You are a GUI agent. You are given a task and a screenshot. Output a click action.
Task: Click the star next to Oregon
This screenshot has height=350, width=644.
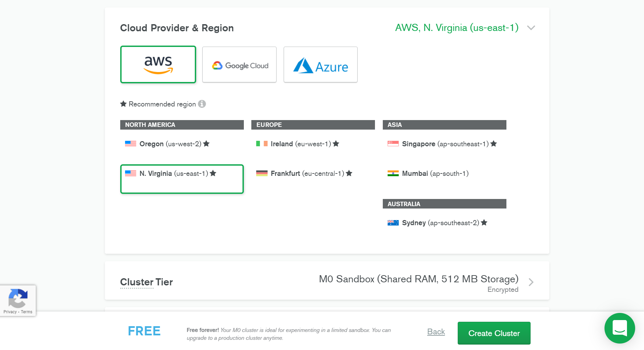point(206,144)
